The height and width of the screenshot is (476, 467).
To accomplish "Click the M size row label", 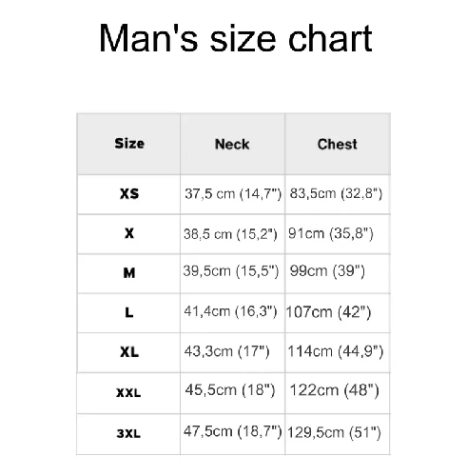I will [x=129, y=272].
